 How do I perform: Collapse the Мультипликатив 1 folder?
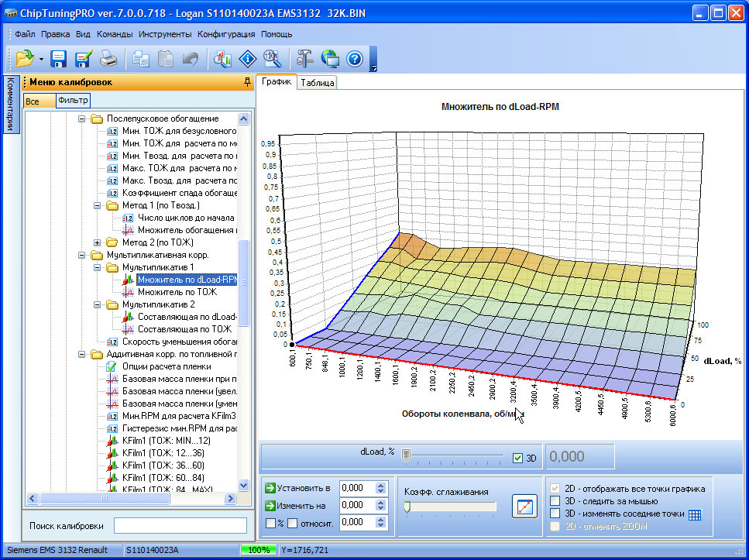click(x=96, y=267)
